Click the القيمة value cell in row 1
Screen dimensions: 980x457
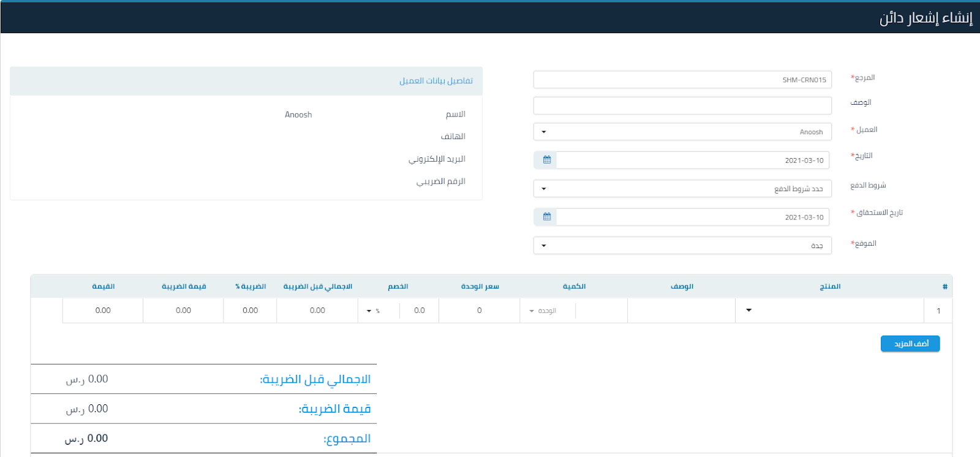pos(103,311)
